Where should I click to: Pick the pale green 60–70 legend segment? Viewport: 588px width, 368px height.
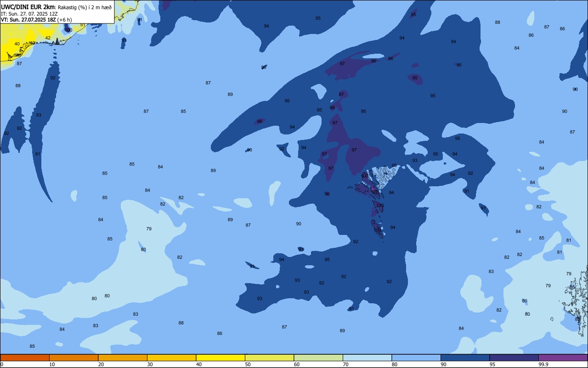pos(318,357)
